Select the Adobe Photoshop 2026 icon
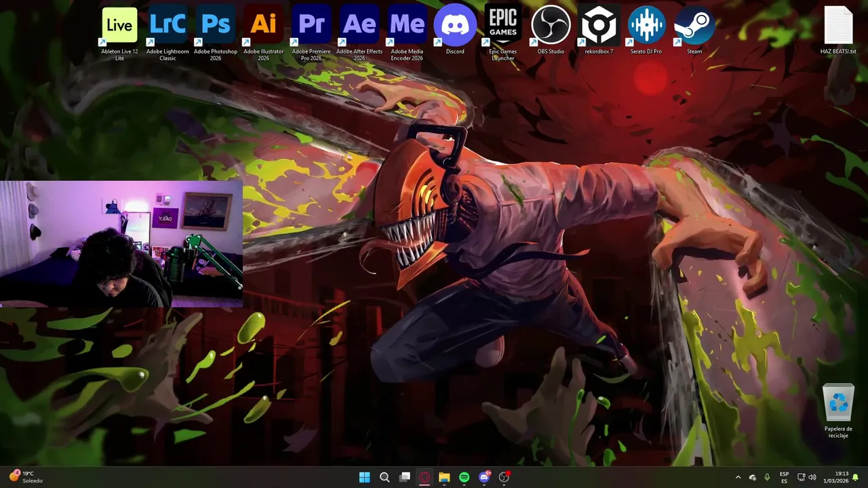The height and width of the screenshot is (488, 868). point(216,33)
